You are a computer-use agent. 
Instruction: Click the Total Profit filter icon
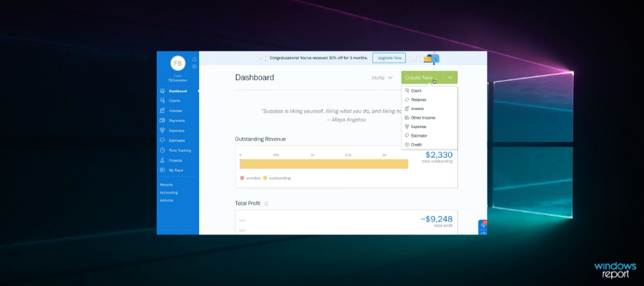[267, 204]
